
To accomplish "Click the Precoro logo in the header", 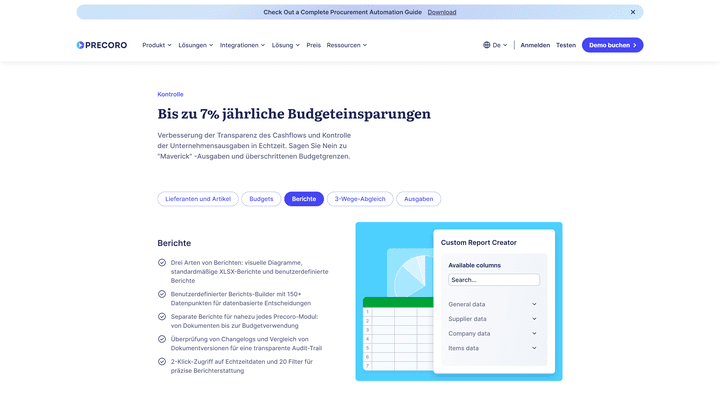I will pos(102,45).
